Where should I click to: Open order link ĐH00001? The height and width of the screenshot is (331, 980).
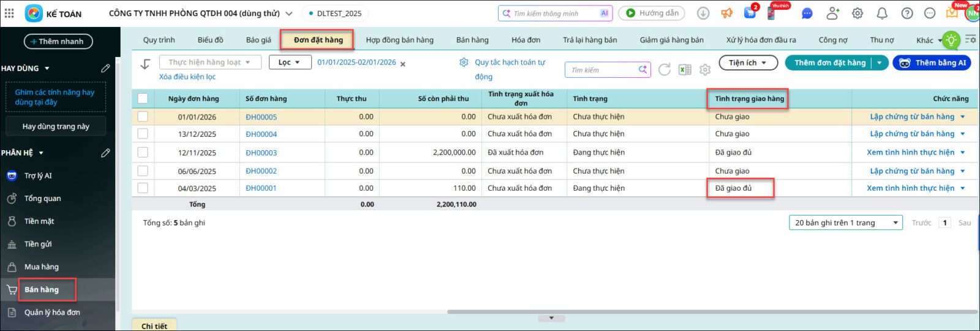pos(261,188)
